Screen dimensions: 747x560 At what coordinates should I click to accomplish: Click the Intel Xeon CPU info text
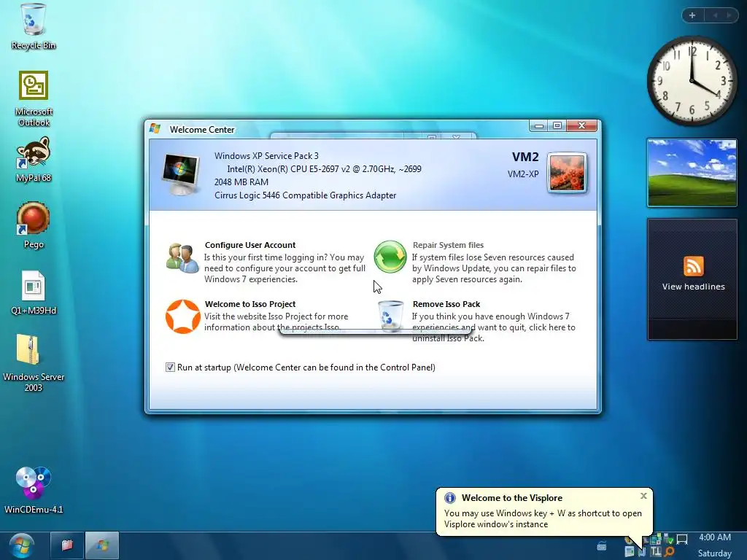(324, 169)
